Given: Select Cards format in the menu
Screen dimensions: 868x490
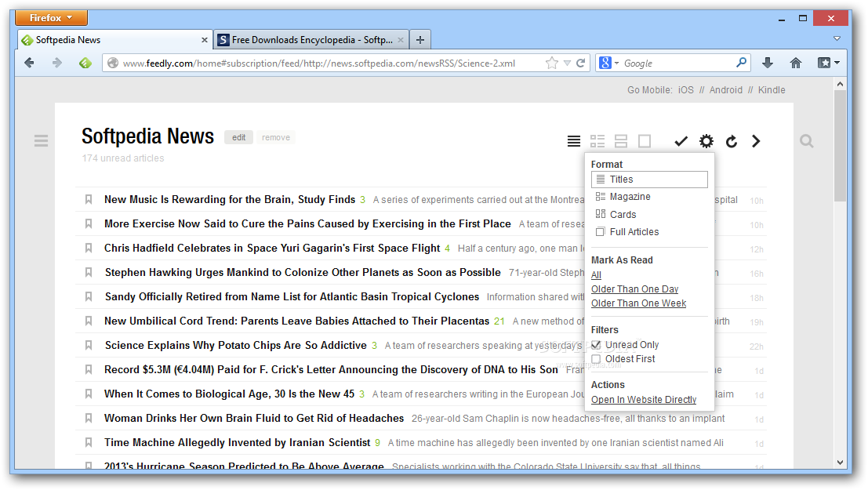Looking at the screenshot, I should click(616, 214).
